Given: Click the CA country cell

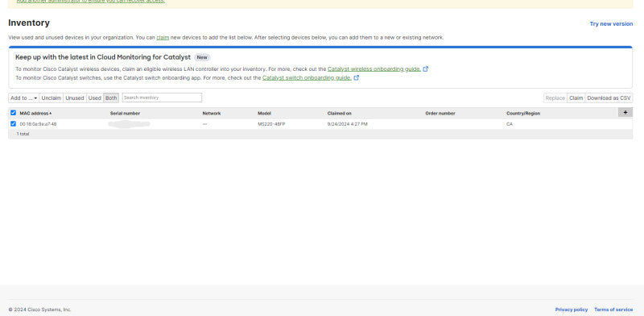Looking at the screenshot, I should pos(510,124).
